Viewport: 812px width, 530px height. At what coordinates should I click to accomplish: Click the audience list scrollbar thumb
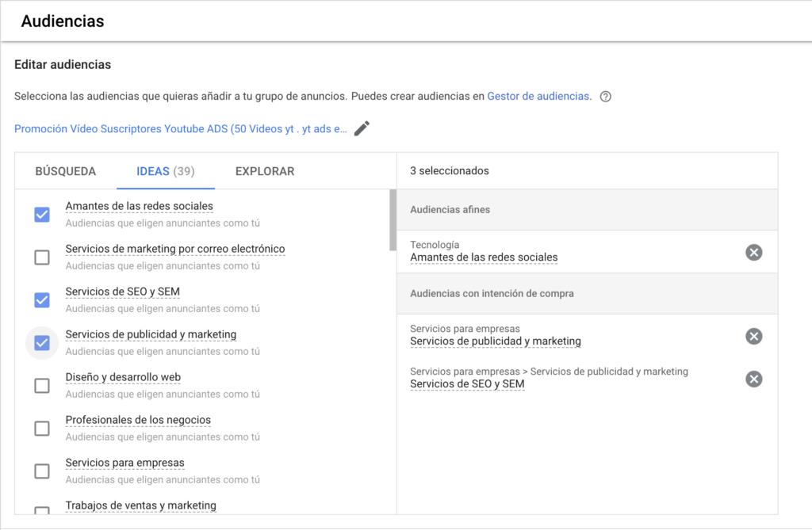click(393, 220)
